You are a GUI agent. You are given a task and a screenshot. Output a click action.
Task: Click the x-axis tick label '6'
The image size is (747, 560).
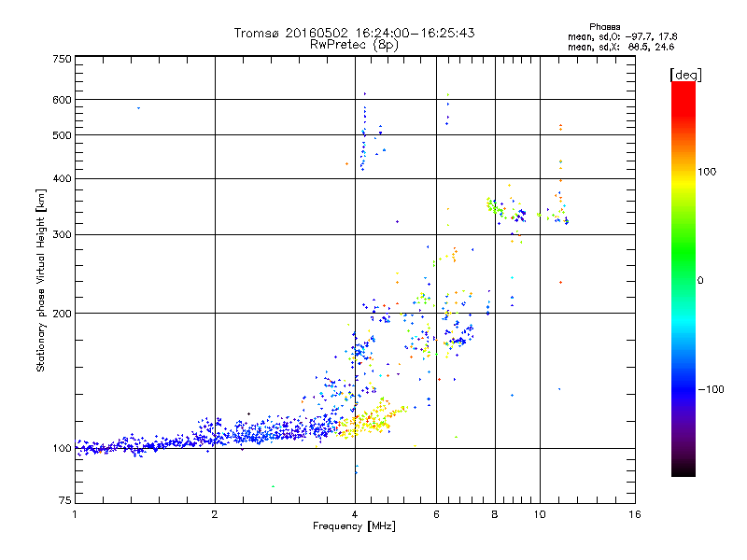[436, 514]
